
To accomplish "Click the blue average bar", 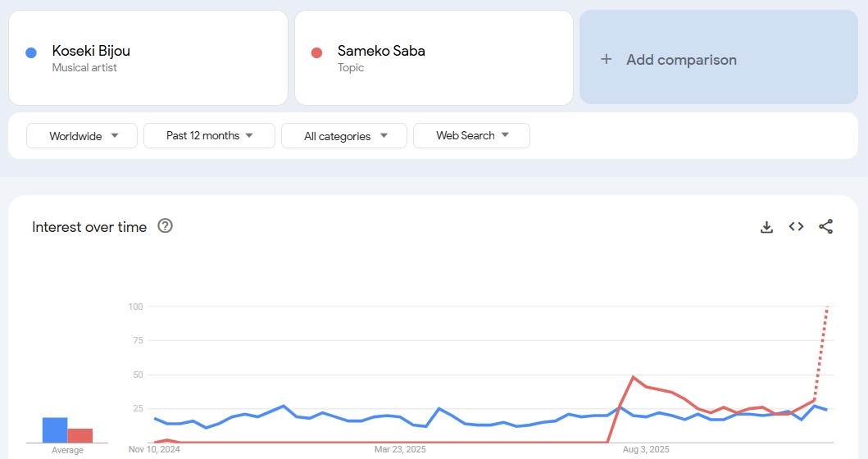I will [x=55, y=429].
